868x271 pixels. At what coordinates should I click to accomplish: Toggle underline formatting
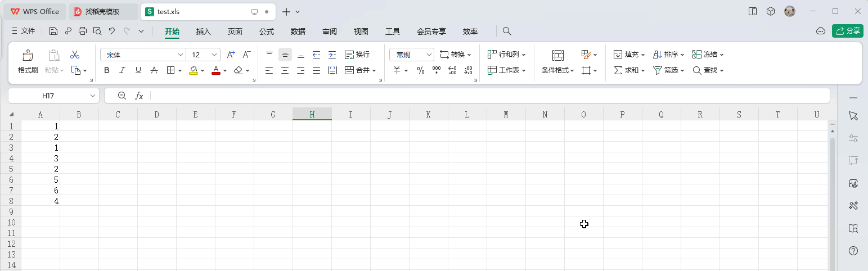138,70
